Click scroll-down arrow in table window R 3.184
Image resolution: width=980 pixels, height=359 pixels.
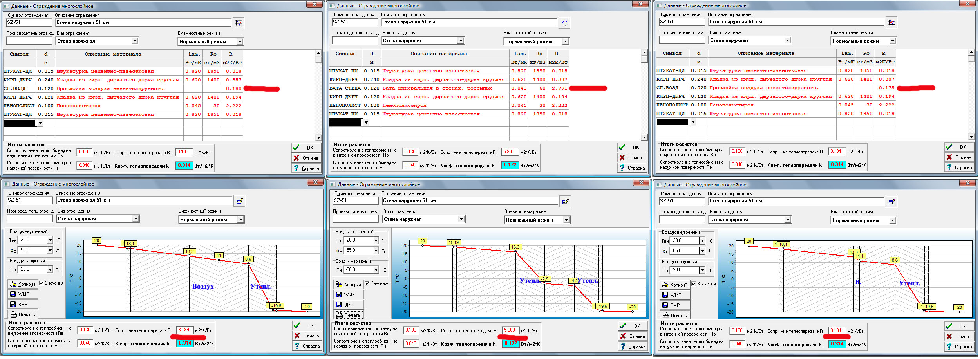coord(971,137)
